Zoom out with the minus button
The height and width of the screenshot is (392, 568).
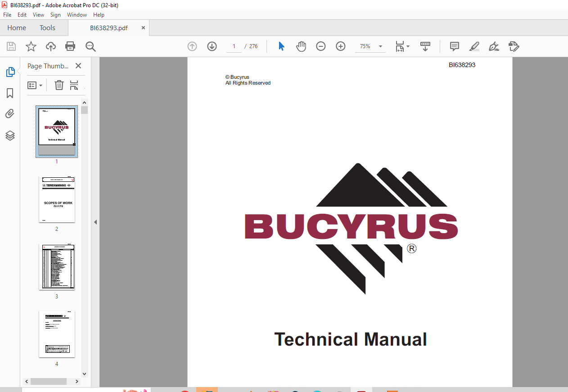[x=321, y=46]
